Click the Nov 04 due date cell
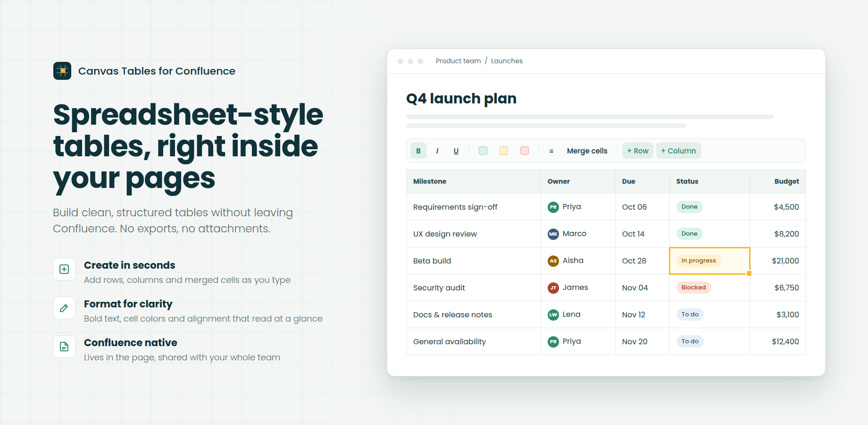This screenshot has width=868, height=425. coord(643,288)
